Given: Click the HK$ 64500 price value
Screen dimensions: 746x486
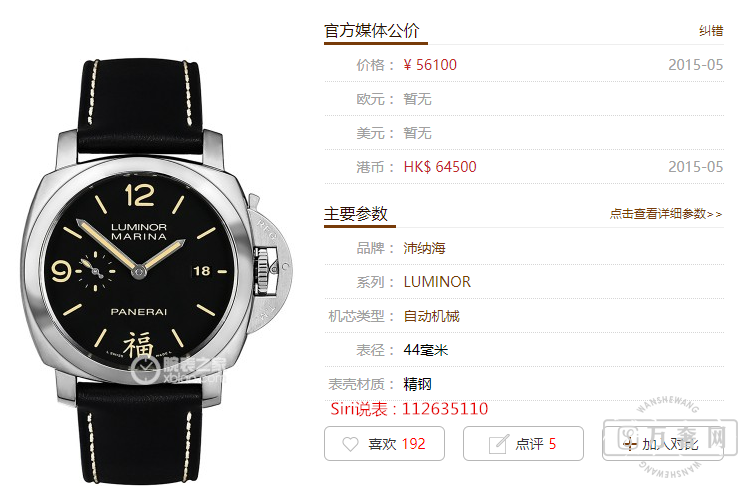Looking at the screenshot, I should (440, 167).
